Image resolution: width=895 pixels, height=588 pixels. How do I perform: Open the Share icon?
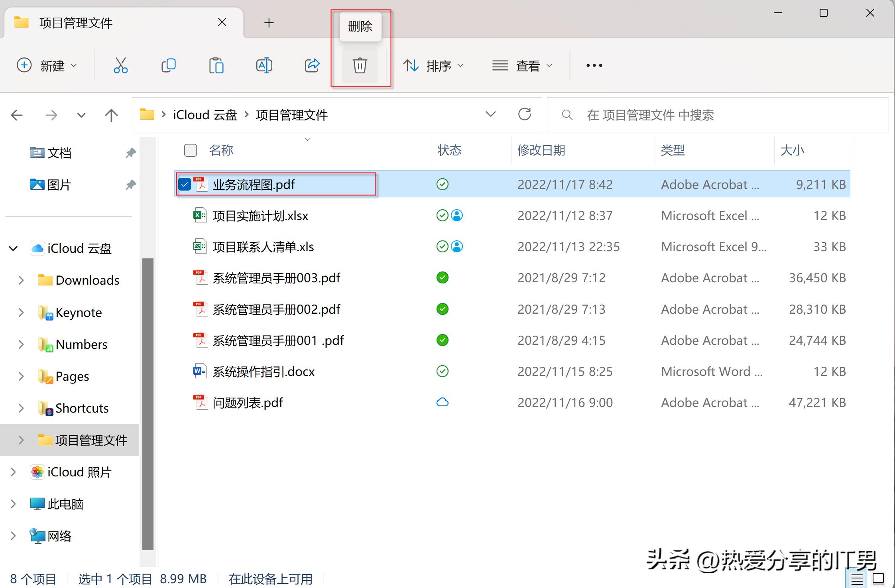click(x=312, y=65)
